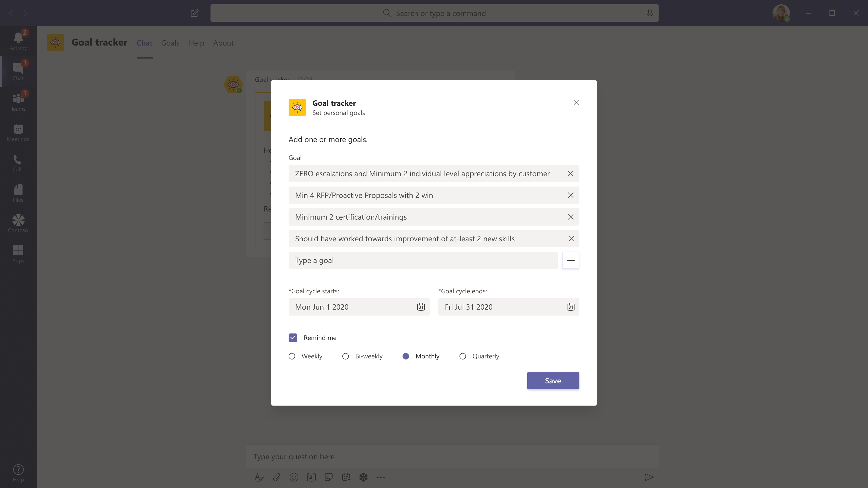The width and height of the screenshot is (868, 488).
Task: Switch to the Help tab
Action: [196, 43]
